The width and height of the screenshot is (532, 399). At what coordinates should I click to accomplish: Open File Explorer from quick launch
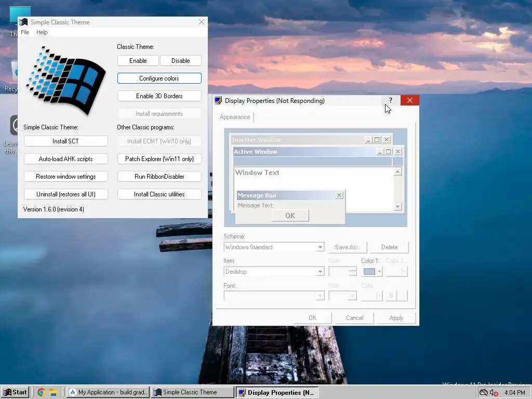[54, 393]
